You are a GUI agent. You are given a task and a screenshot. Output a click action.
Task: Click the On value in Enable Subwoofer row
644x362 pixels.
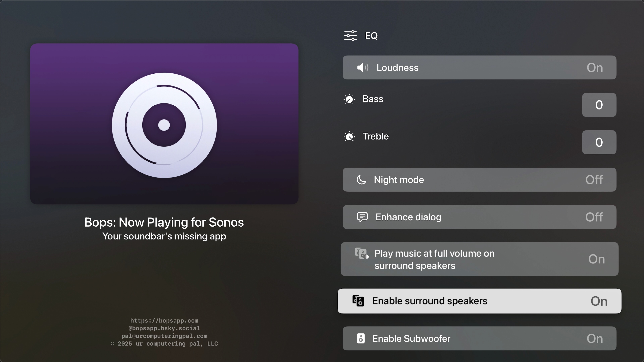pyautogui.click(x=595, y=339)
